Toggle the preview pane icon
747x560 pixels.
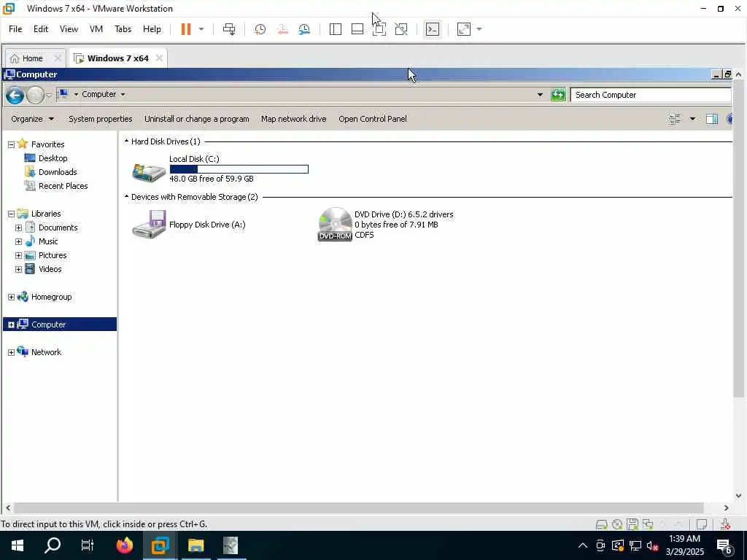(712, 119)
